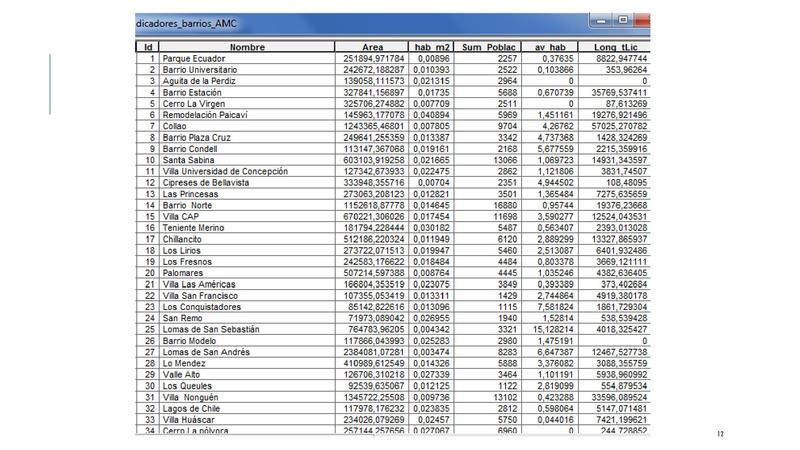Click the Id column header
The height and width of the screenshot is (450, 800).
[x=147, y=47]
